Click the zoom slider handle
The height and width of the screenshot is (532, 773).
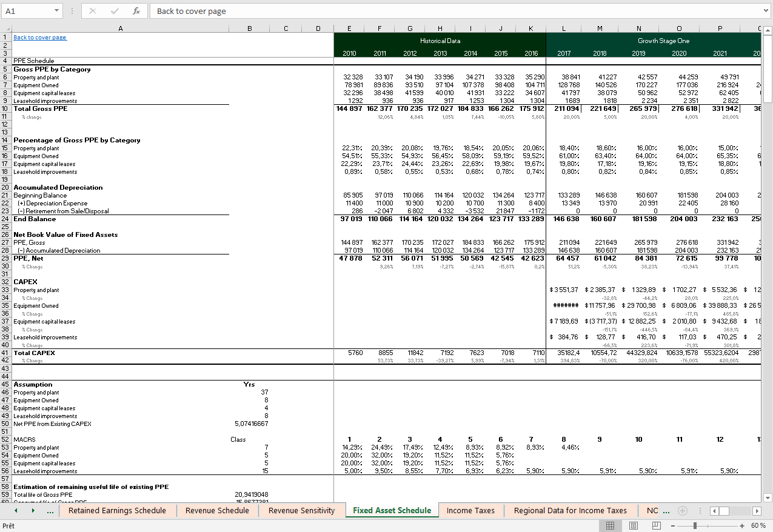pos(695,525)
